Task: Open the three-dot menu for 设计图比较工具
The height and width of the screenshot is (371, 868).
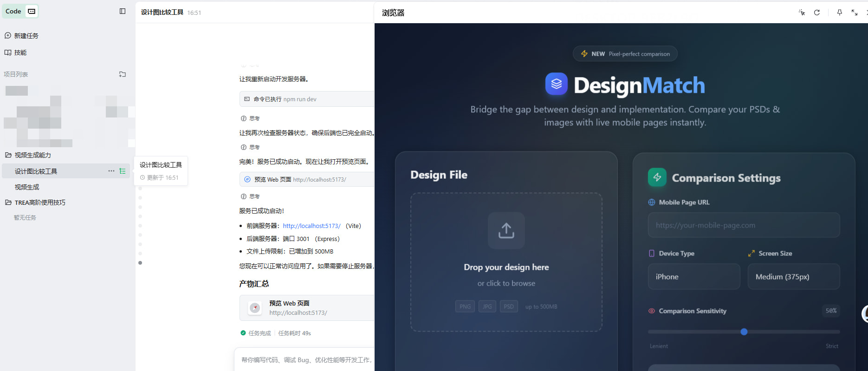Action: click(111, 171)
